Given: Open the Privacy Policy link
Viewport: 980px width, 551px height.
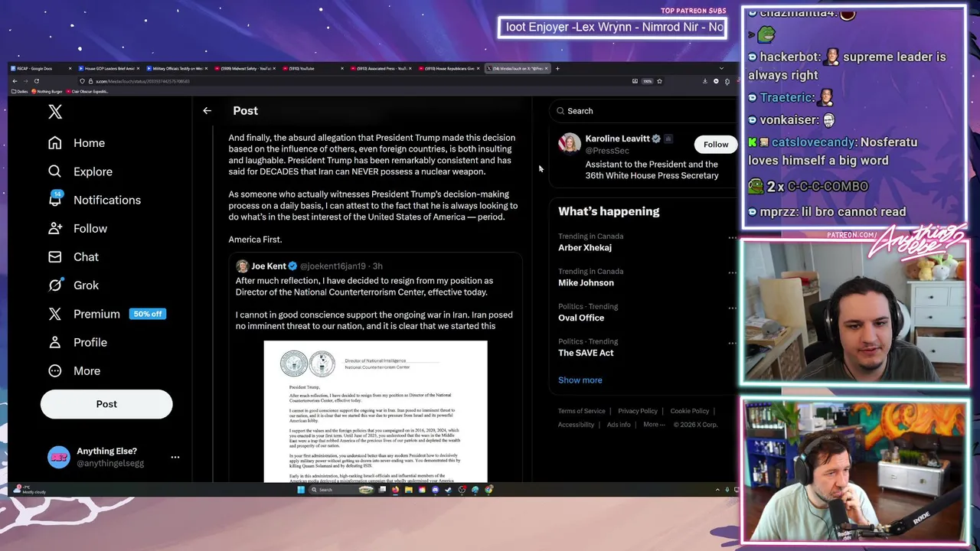Looking at the screenshot, I should 638,411.
